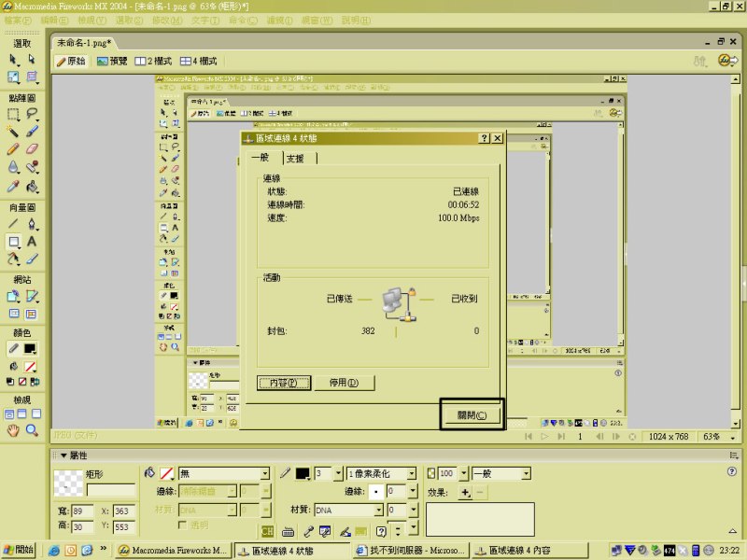Select the Eraser tool
The height and width of the screenshot is (560, 747).
(32, 148)
